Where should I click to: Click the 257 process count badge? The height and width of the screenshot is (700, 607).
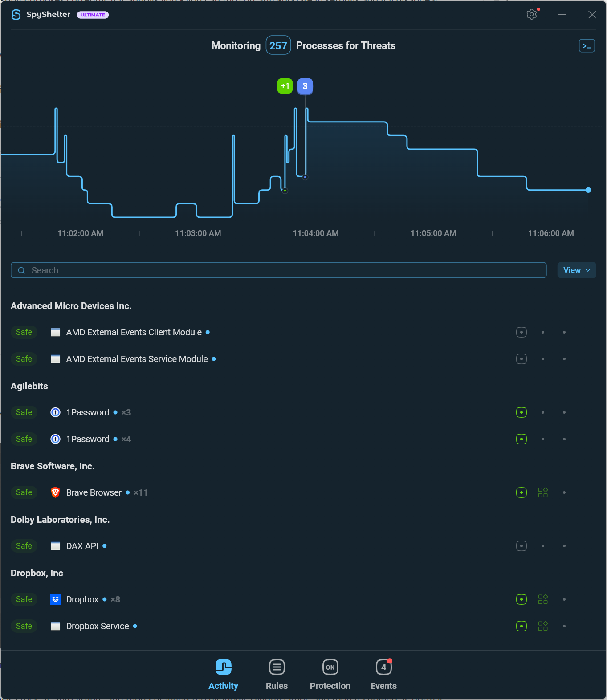(x=278, y=45)
